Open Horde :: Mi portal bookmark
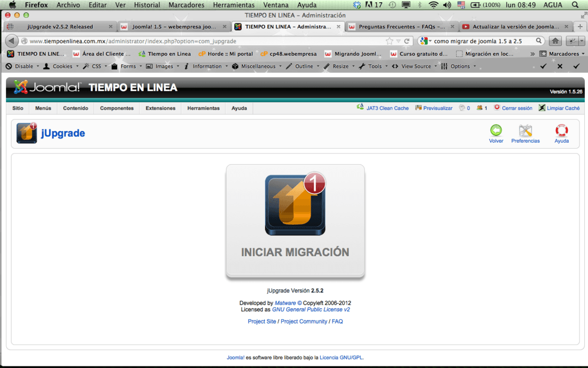This screenshot has width=588, height=368. tap(226, 53)
